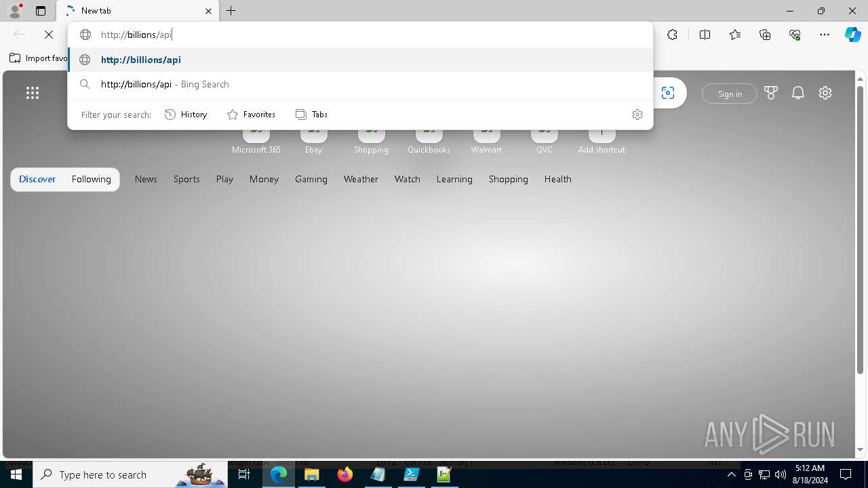Open Task View on taskbar
868x488 pixels.
[x=244, y=474]
